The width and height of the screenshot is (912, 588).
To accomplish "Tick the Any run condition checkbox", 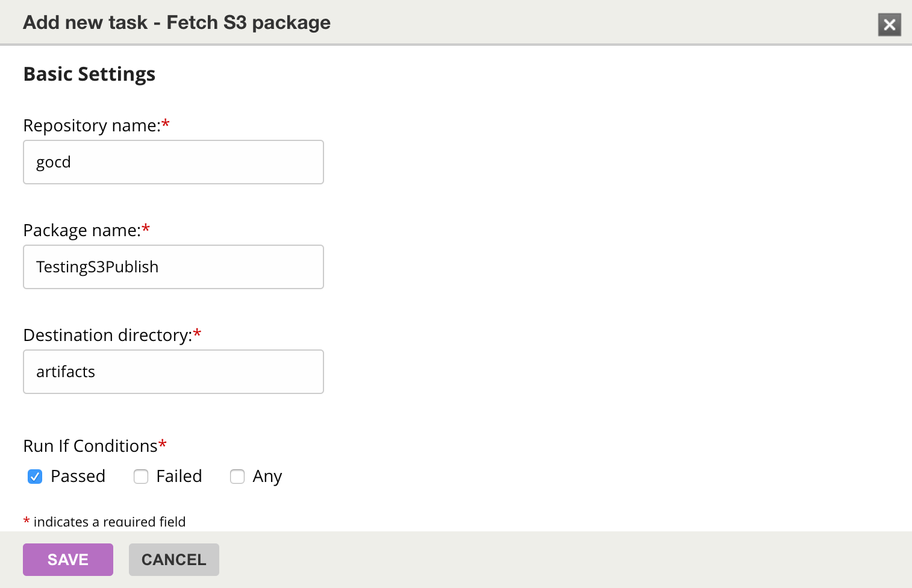I will [237, 477].
